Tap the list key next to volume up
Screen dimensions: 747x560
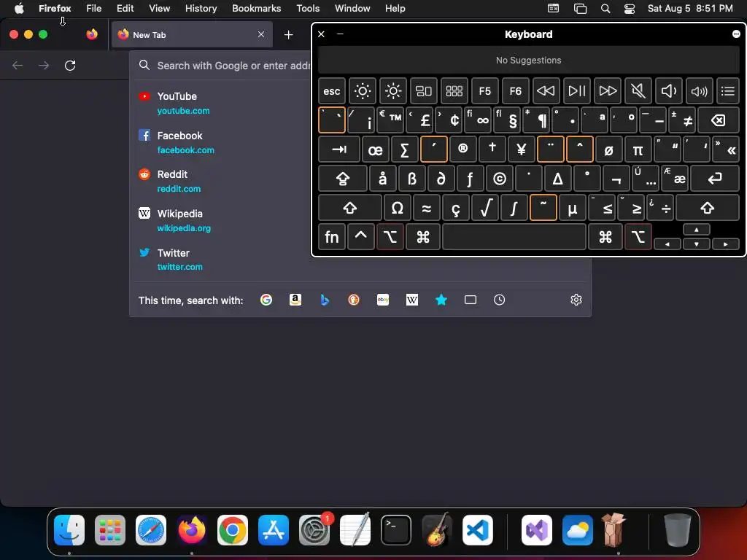point(728,90)
